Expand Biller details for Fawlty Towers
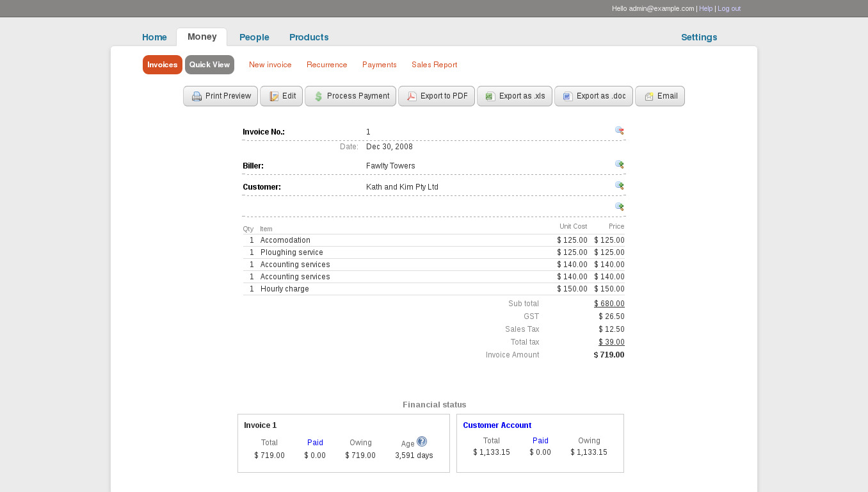 coord(619,165)
